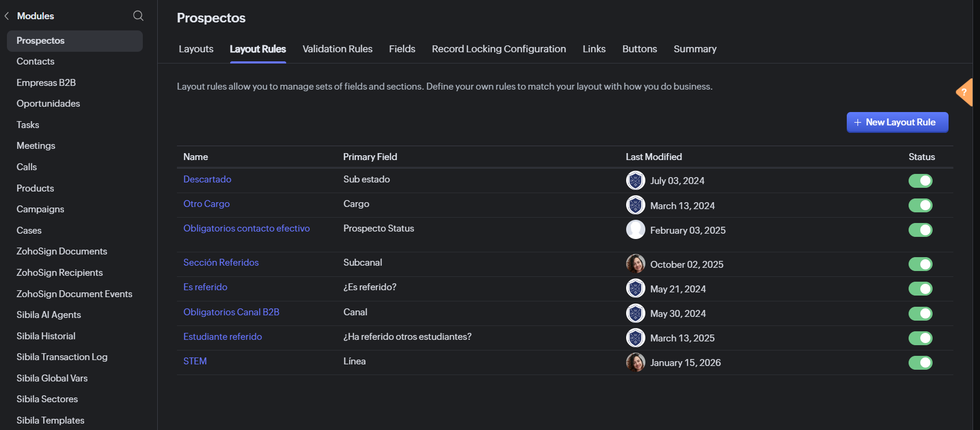
Task: Click the search icon in Modules sidebar
Action: (138, 15)
